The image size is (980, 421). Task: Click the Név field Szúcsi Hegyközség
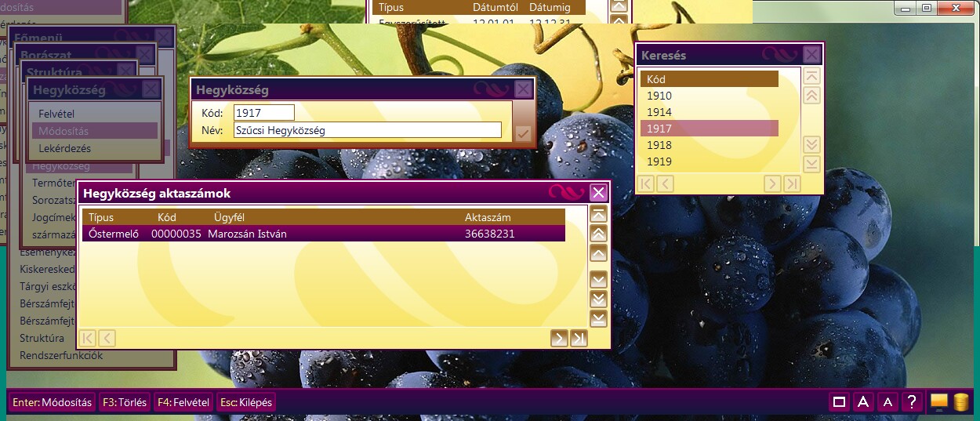click(x=367, y=130)
